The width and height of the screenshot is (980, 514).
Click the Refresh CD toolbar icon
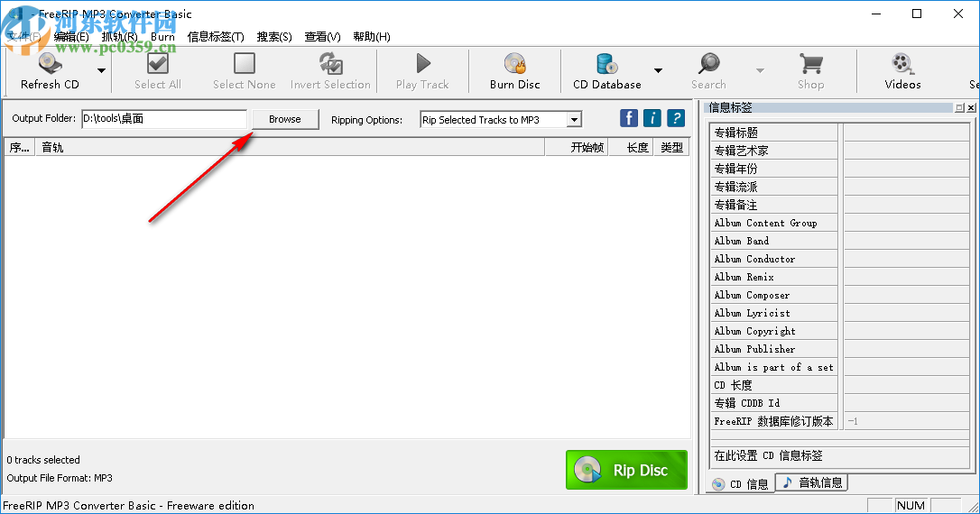click(x=50, y=64)
